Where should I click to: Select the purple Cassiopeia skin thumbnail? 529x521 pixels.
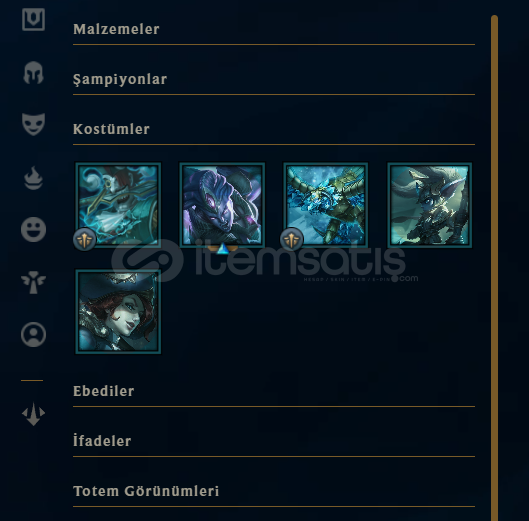[222, 205]
